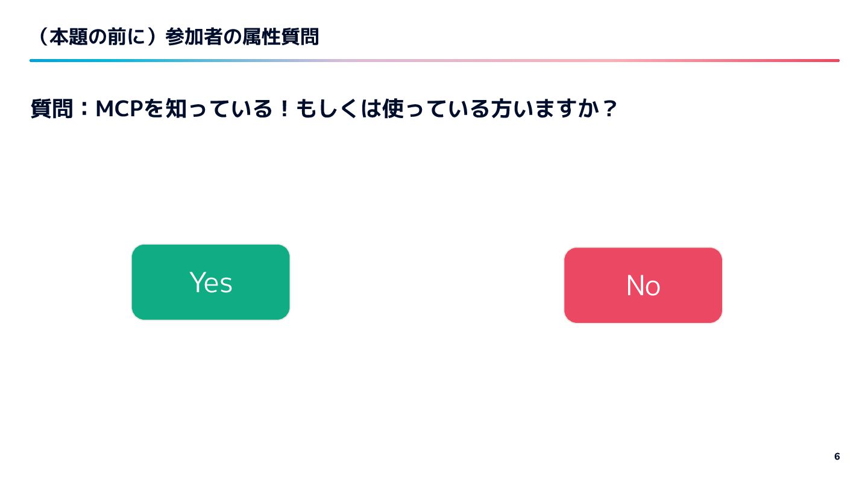The image size is (868, 488).
Task: Click the green Yes button
Action: point(210,282)
